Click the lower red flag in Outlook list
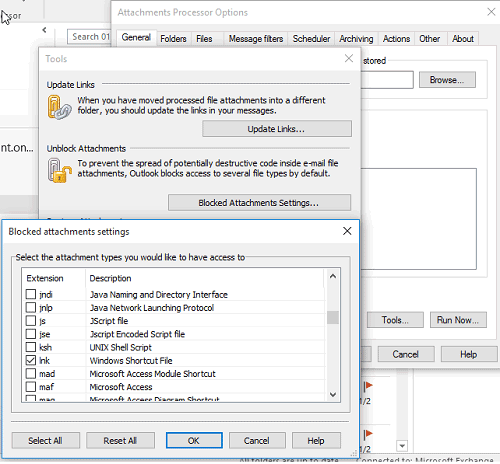The width and height of the screenshot is (500, 464). (x=368, y=435)
